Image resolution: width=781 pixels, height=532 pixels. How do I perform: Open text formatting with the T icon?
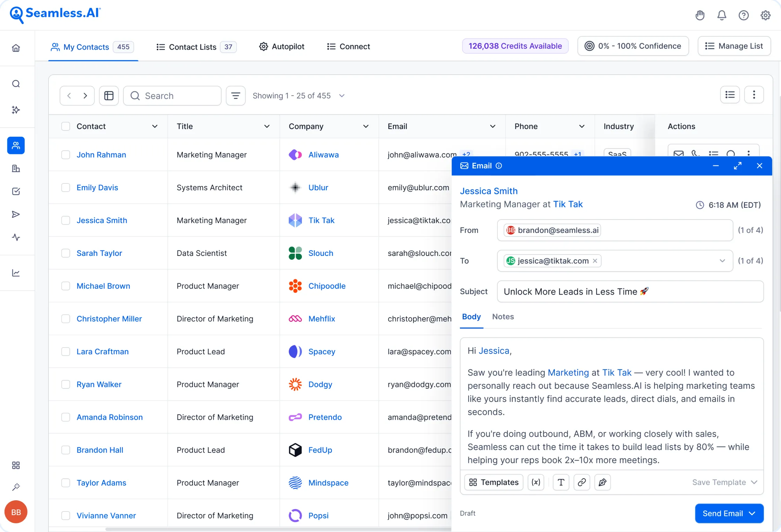click(561, 482)
